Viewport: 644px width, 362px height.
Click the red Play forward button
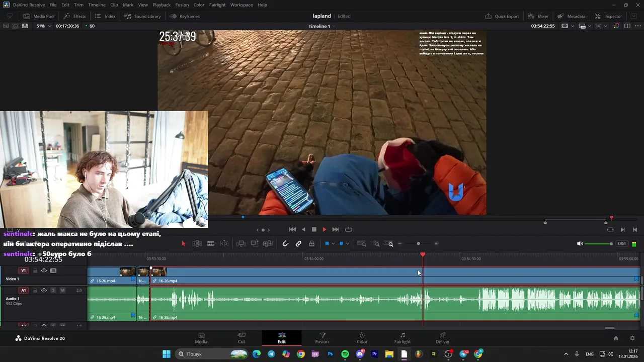click(325, 229)
